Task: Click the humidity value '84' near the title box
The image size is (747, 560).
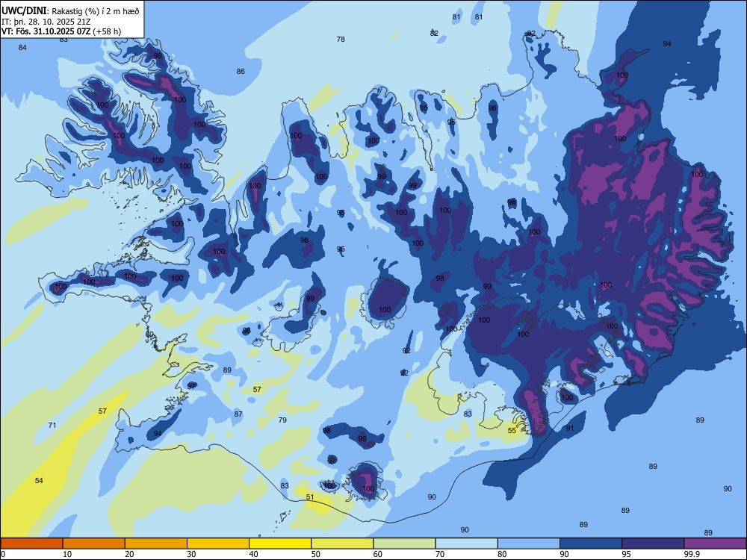Action: (22, 48)
